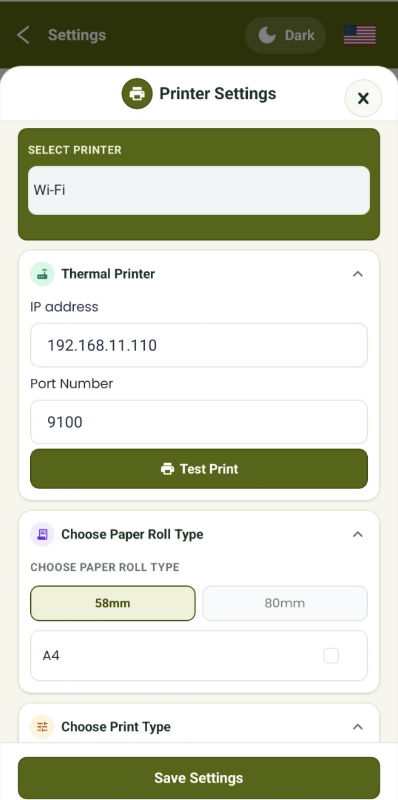Click the orange Choose Print Type sliders icon
Screen dimensions: 398x800
pyautogui.click(x=42, y=727)
